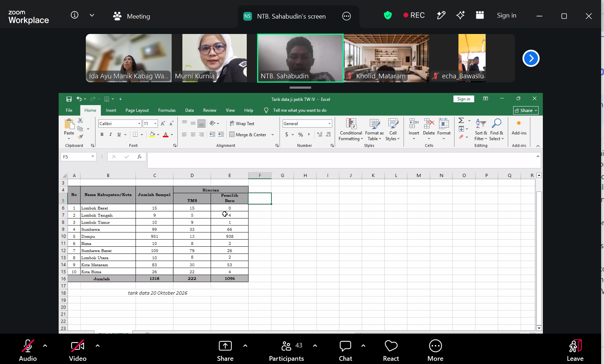This screenshot has height=364, width=604.
Task: Click Cut scissors icon in Clipboard
Action: (x=80, y=120)
